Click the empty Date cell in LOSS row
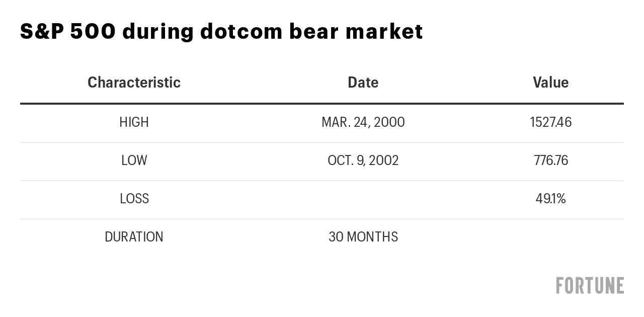 point(363,199)
